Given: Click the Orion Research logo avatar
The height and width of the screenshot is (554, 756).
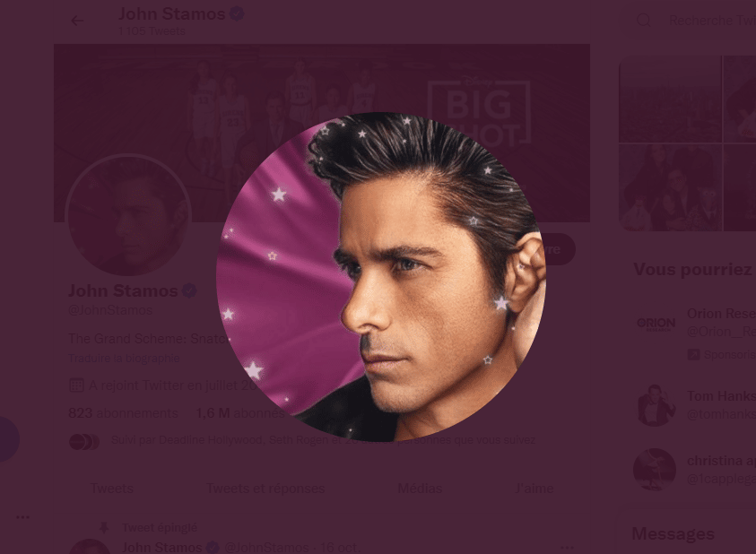Looking at the screenshot, I should coord(656,325).
